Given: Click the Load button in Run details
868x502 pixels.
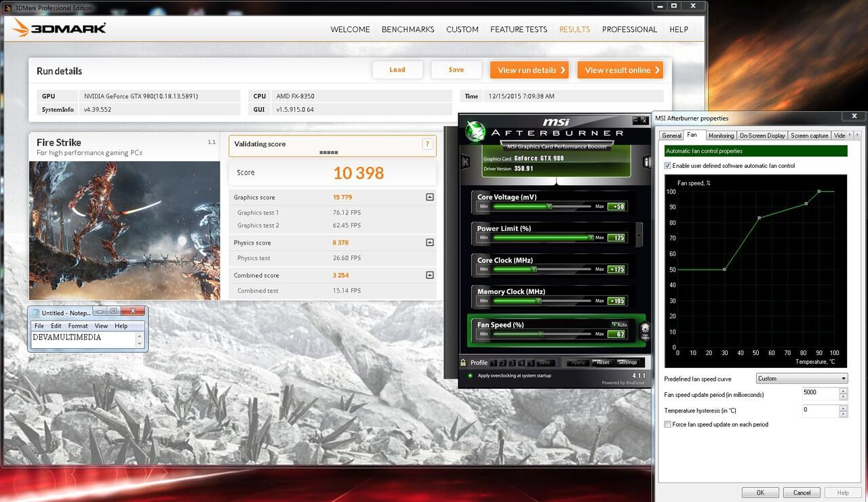Looking at the screenshot, I should pyautogui.click(x=397, y=70).
